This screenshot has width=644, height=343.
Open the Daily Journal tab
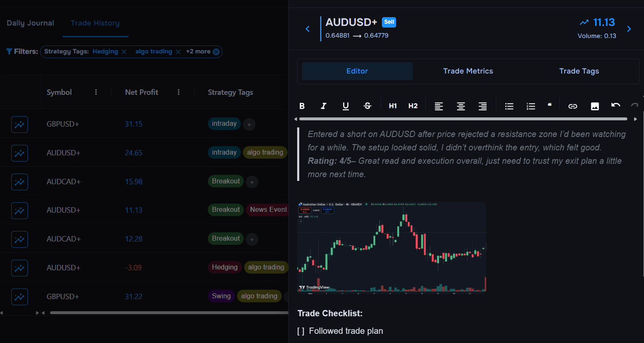click(30, 23)
